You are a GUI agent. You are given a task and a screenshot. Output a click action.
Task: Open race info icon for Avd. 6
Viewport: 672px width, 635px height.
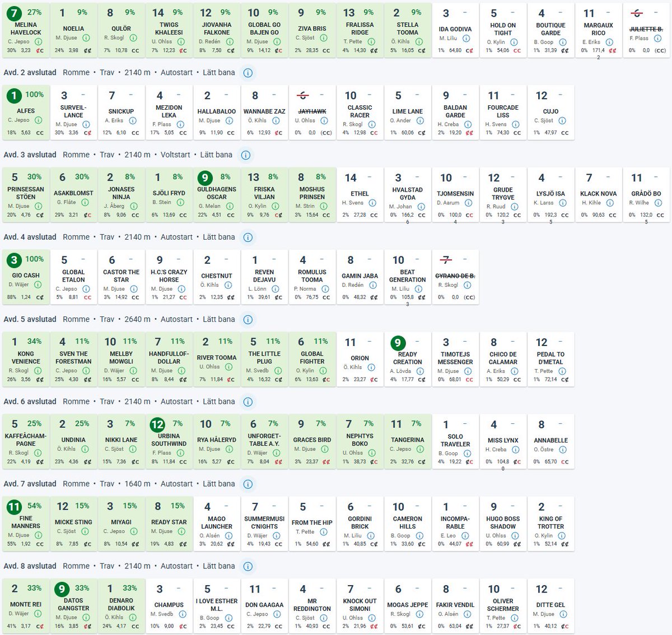(248, 402)
